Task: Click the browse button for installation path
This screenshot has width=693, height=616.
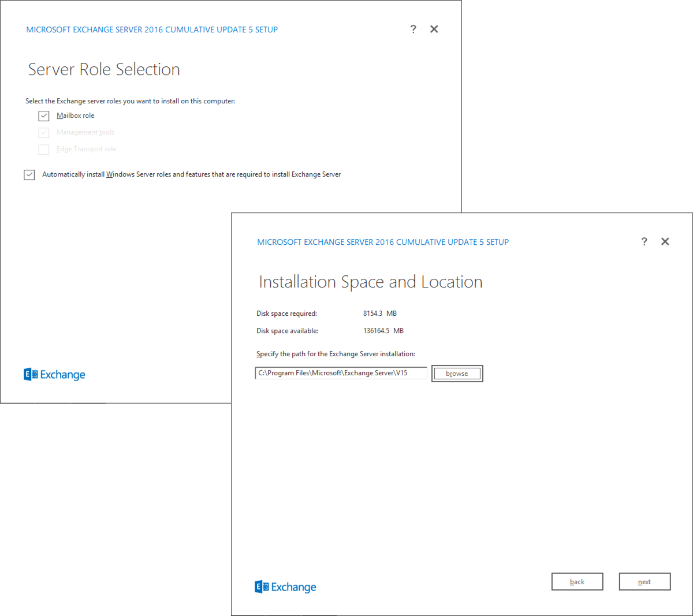Action: point(457,374)
